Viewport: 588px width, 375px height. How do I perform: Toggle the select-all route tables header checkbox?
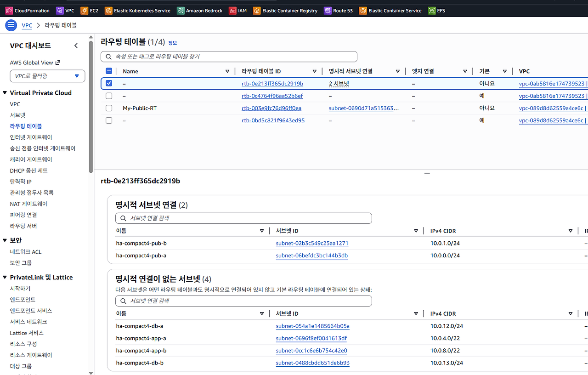point(109,71)
